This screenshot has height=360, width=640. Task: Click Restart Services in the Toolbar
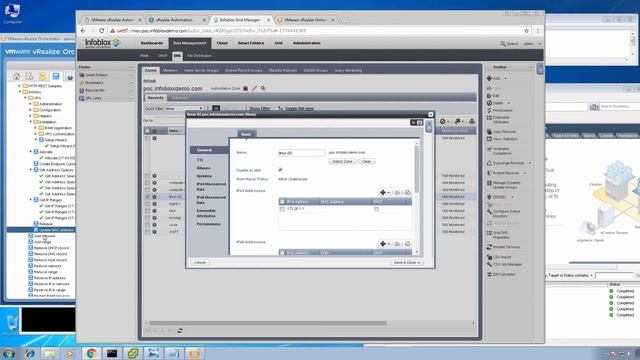506,247
